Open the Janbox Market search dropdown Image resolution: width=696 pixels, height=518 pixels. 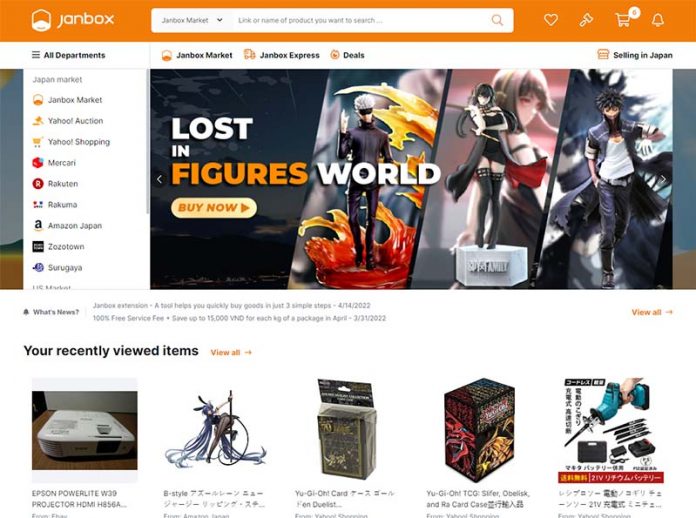[192, 20]
